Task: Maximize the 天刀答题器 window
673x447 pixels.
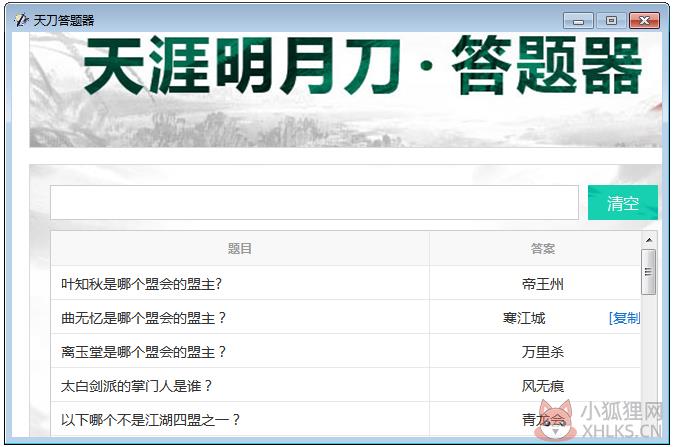Action: 611,21
